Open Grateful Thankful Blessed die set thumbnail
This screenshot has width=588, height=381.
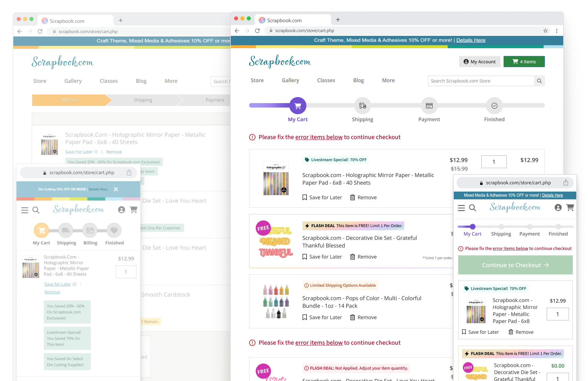pos(274,240)
